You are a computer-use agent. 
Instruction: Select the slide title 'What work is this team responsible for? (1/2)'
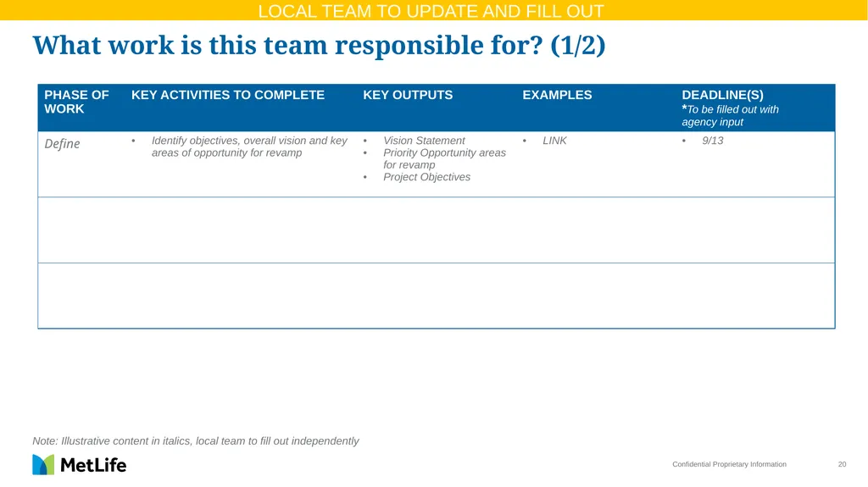319,45
